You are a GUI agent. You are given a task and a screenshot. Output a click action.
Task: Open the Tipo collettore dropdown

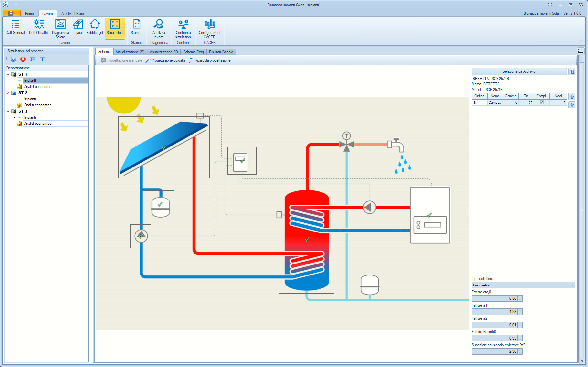[x=572, y=285]
